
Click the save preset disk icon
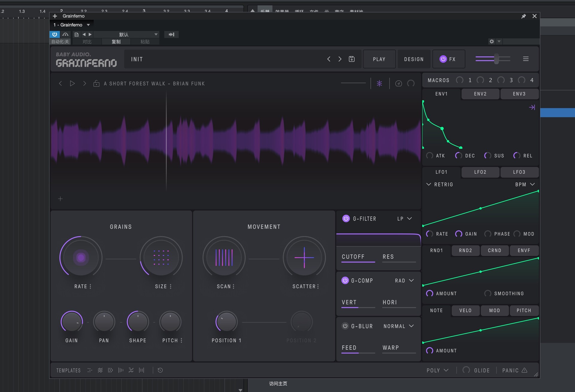pyautogui.click(x=352, y=59)
